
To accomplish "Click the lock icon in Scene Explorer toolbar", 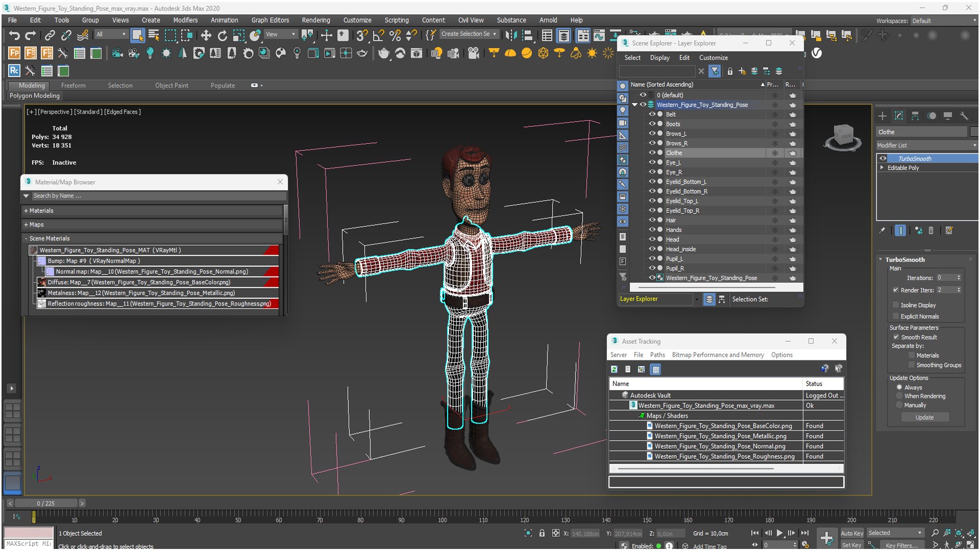I will [x=730, y=71].
